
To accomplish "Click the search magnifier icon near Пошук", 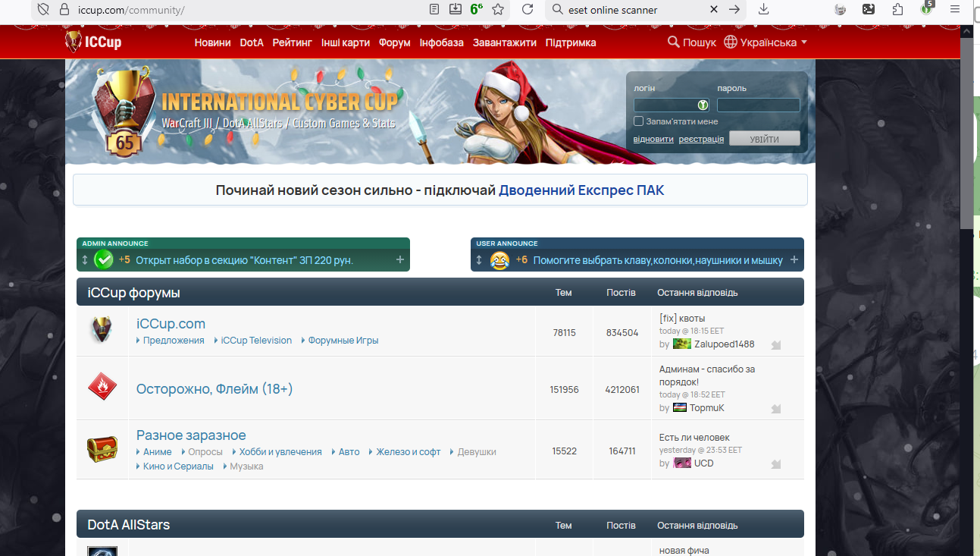I will click(673, 42).
